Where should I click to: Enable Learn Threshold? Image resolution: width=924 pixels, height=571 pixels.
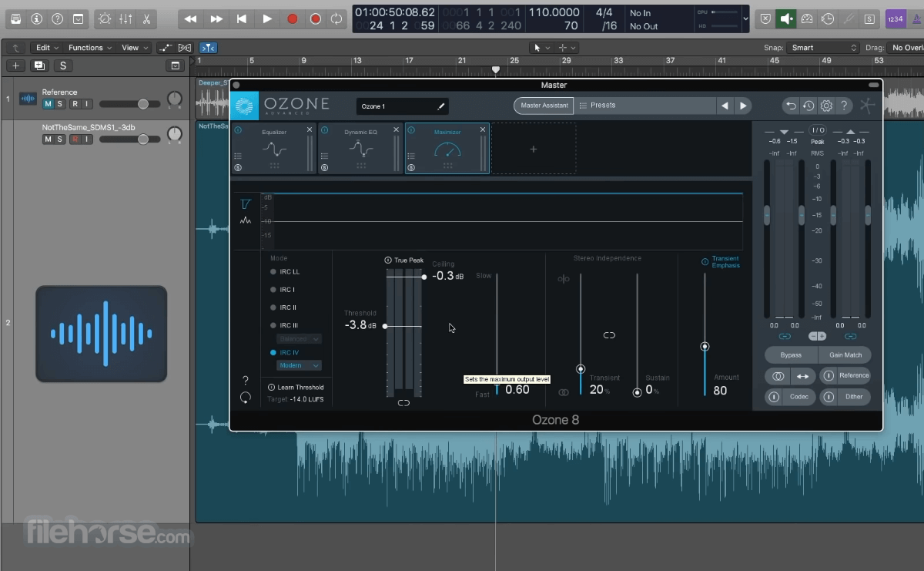click(x=296, y=387)
